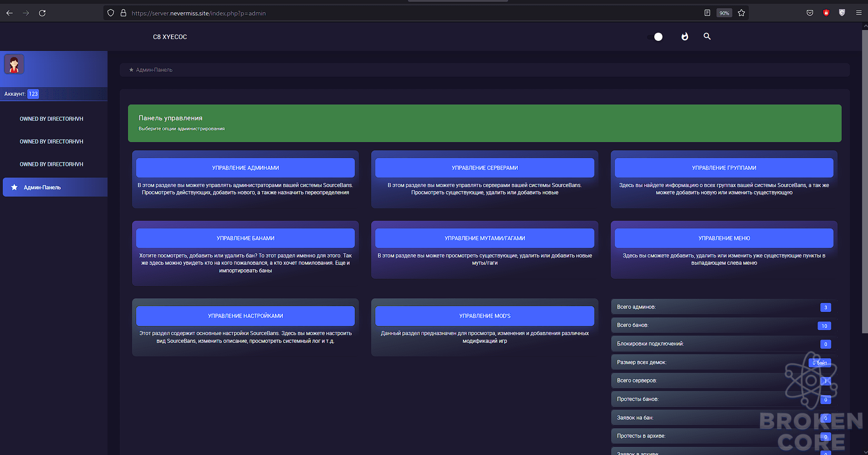Bookmark this page with the star
Image resolution: width=868 pixels, height=455 pixels.
(741, 13)
